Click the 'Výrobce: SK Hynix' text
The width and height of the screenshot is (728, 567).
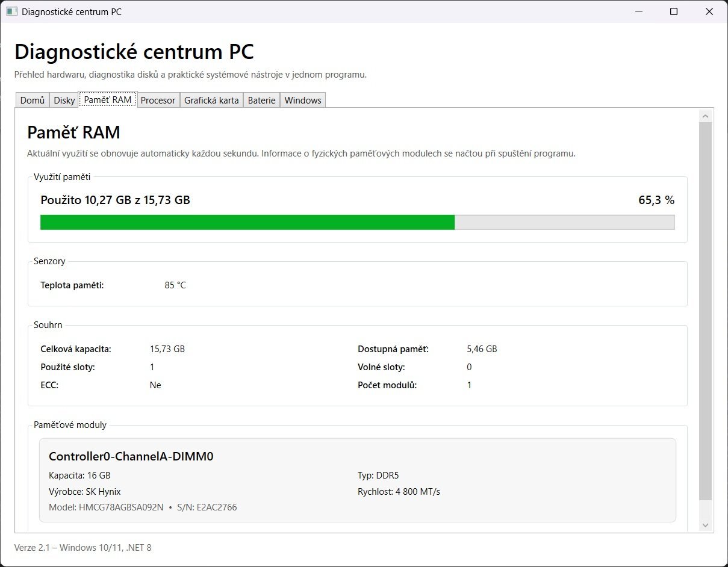(x=85, y=492)
